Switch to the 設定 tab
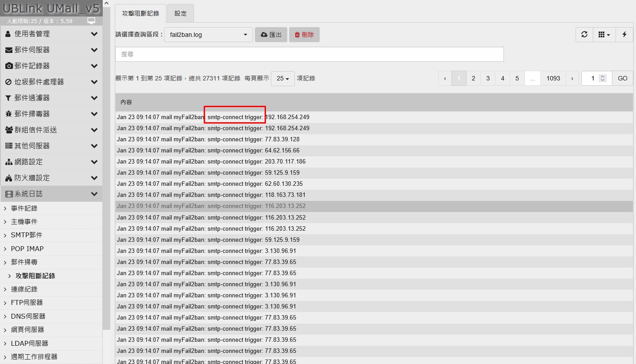 click(x=181, y=13)
